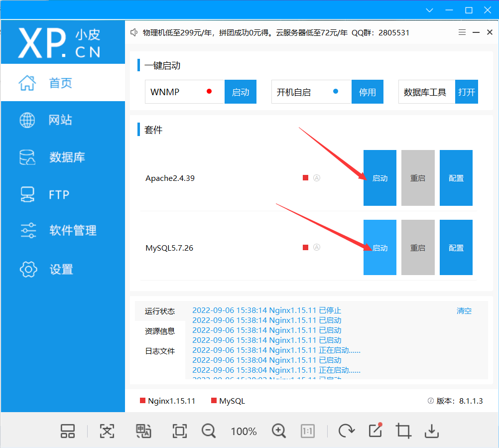
Task: Click 停用 beside 开机自启
Action: [x=368, y=92]
